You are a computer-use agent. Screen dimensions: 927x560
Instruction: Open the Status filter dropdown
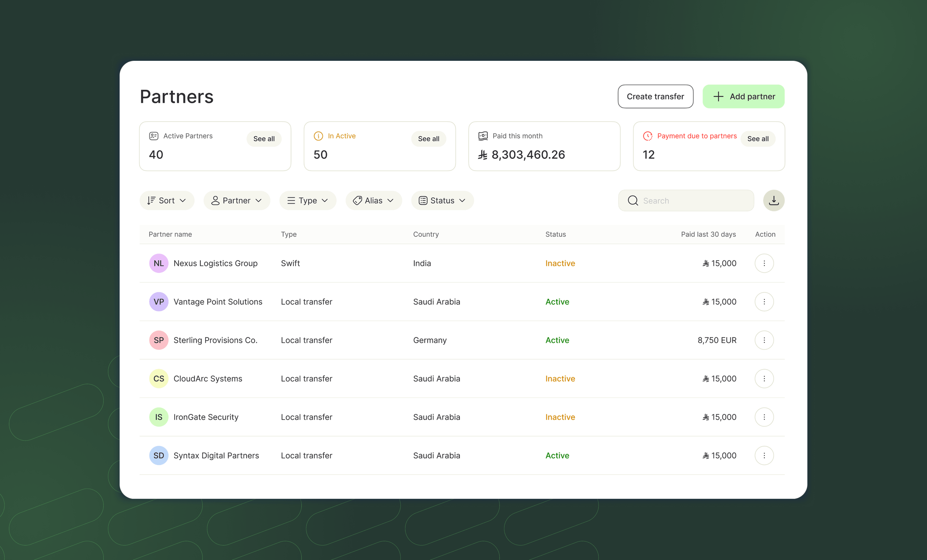442,200
